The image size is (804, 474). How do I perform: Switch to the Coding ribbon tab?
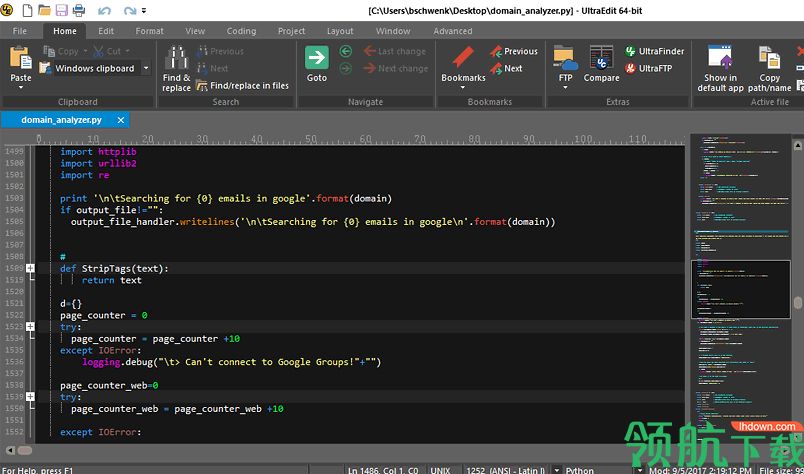click(x=241, y=31)
